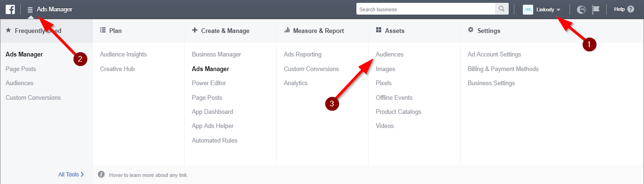Open the globe notifications icon
The width and height of the screenshot is (644, 184).
coord(581,9)
